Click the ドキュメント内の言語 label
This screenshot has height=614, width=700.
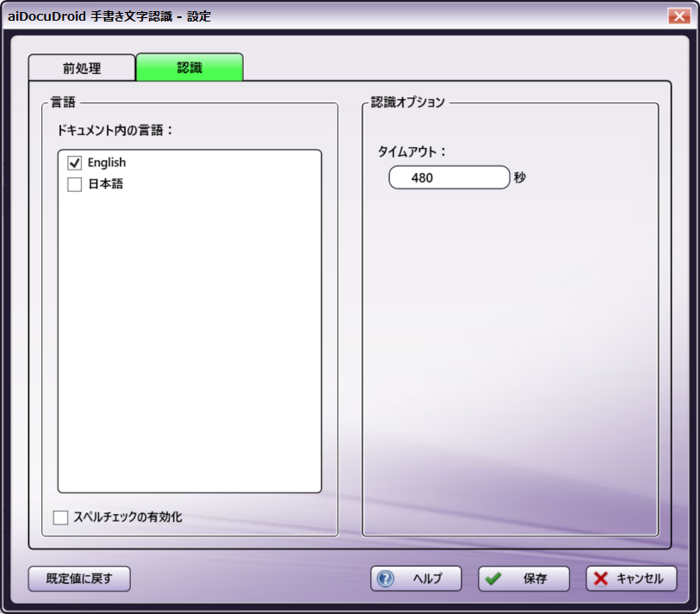pos(115,130)
